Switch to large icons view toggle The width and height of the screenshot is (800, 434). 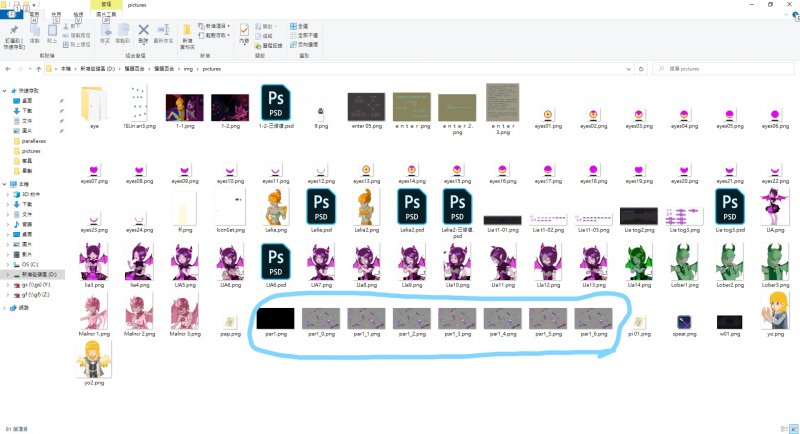(793, 429)
